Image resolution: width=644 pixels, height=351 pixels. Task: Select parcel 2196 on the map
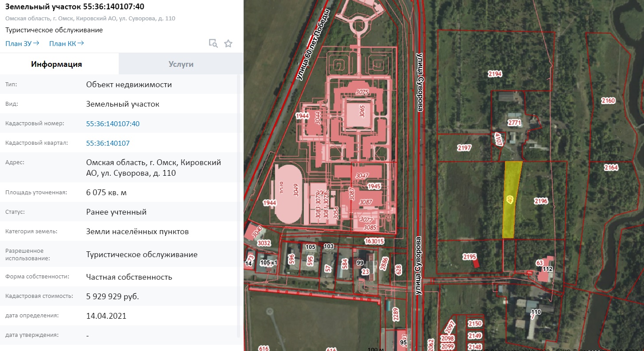tap(541, 201)
